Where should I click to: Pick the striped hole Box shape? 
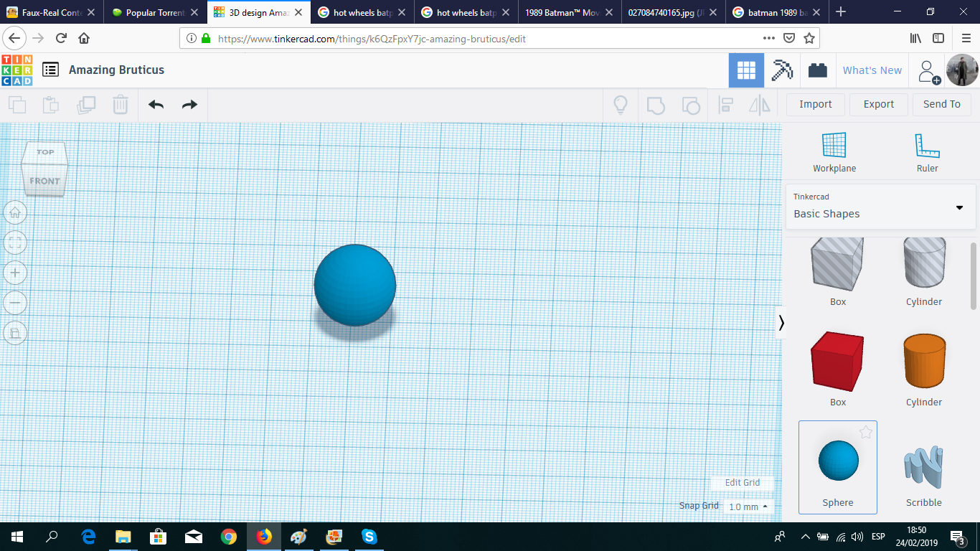tap(837, 263)
